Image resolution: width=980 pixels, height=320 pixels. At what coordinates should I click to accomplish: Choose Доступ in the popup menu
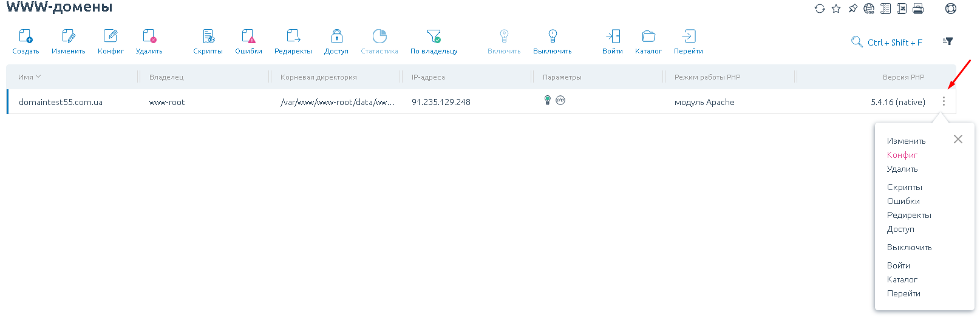coord(900,229)
